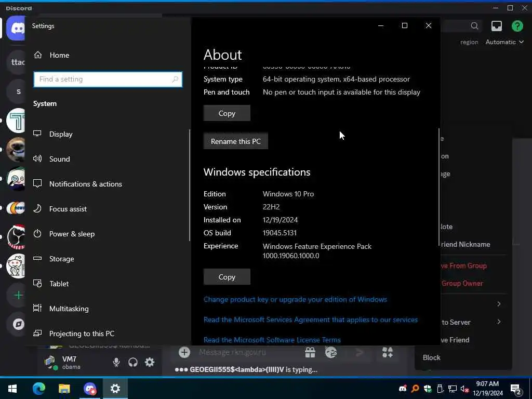532x399 pixels.
Task: Open Discord gift icon
Action: point(310,353)
